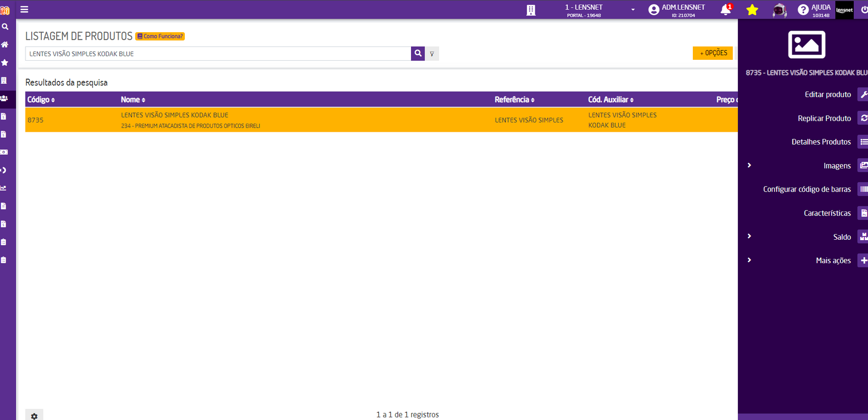The height and width of the screenshot is (420, 868).
Task: Select Editar produto in side panel
Action: pos(827,95)
